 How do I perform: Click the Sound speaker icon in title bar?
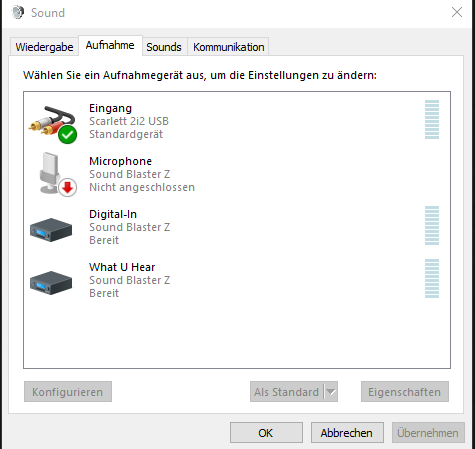point(18,13)
